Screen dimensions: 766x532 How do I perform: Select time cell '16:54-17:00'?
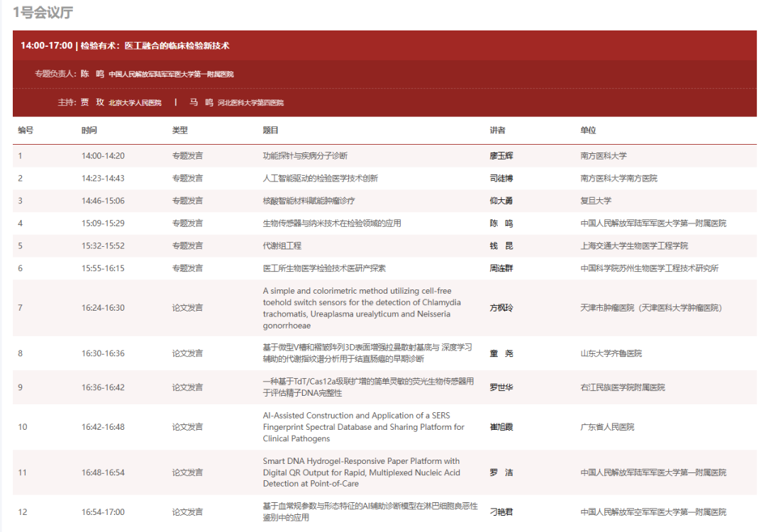point(103,512)
